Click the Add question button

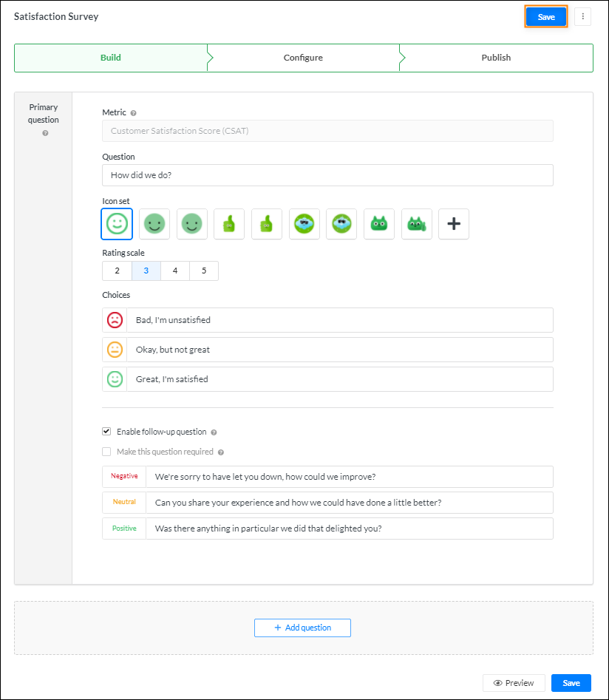pyautogui.click(x=303, y=628)
